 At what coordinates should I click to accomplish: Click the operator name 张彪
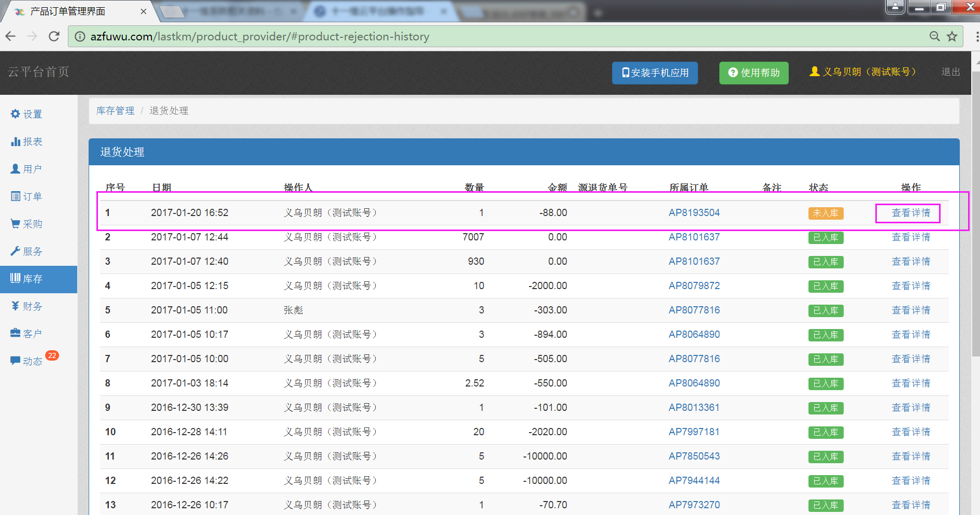[293, 310]
